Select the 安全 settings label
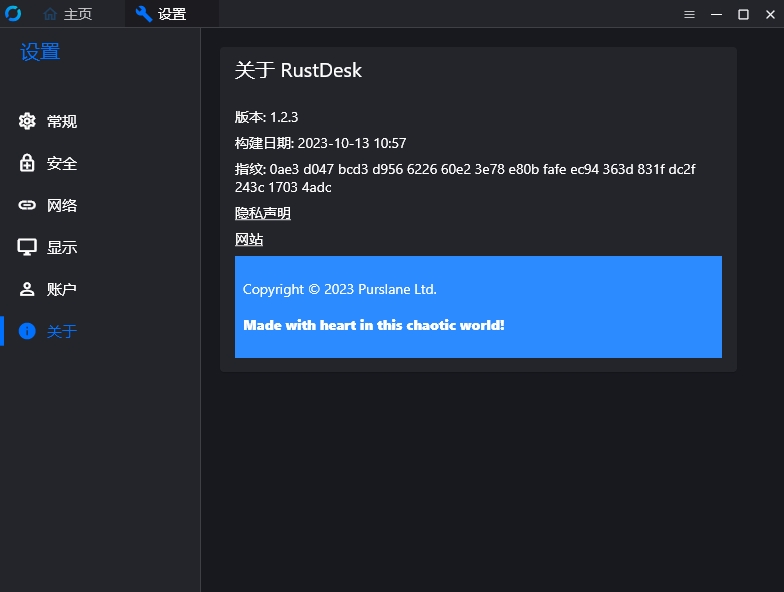Image resolution: width=784 pixels, height=592 pixels. point(62,163)
